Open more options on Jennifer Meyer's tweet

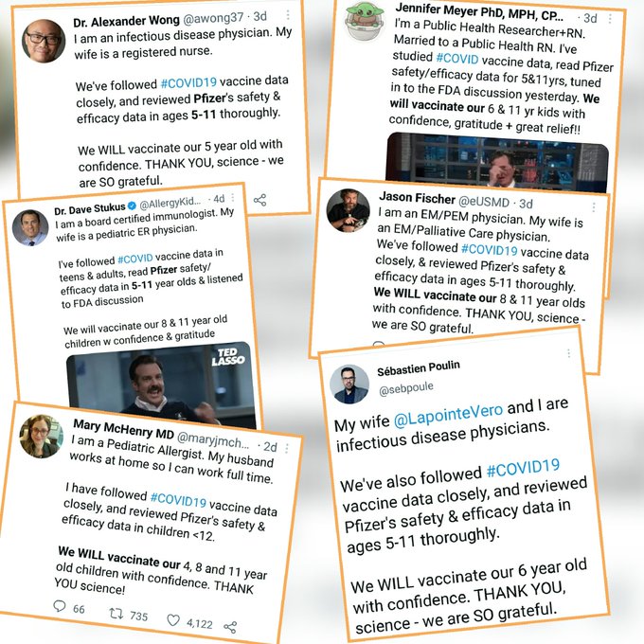pos(610,19)
